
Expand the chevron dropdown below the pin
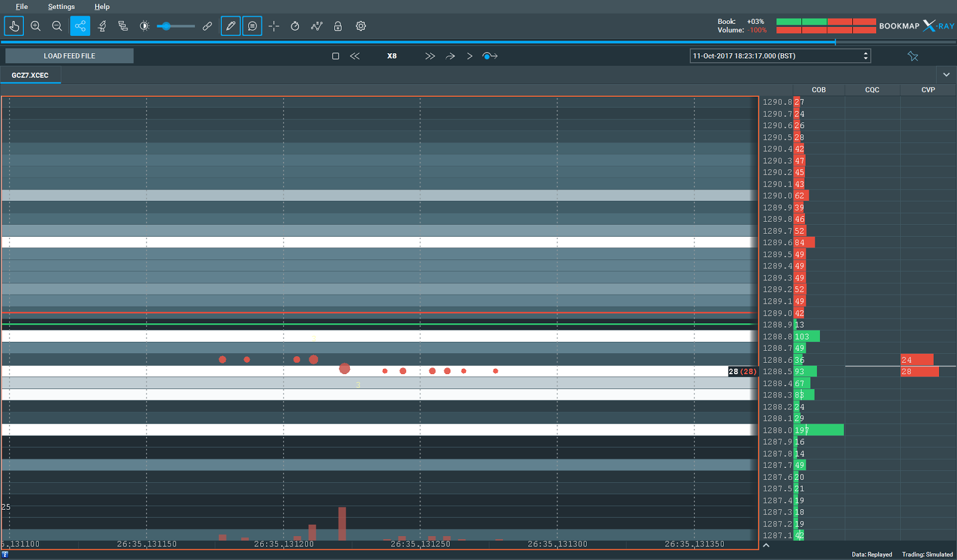pos(946,75)
